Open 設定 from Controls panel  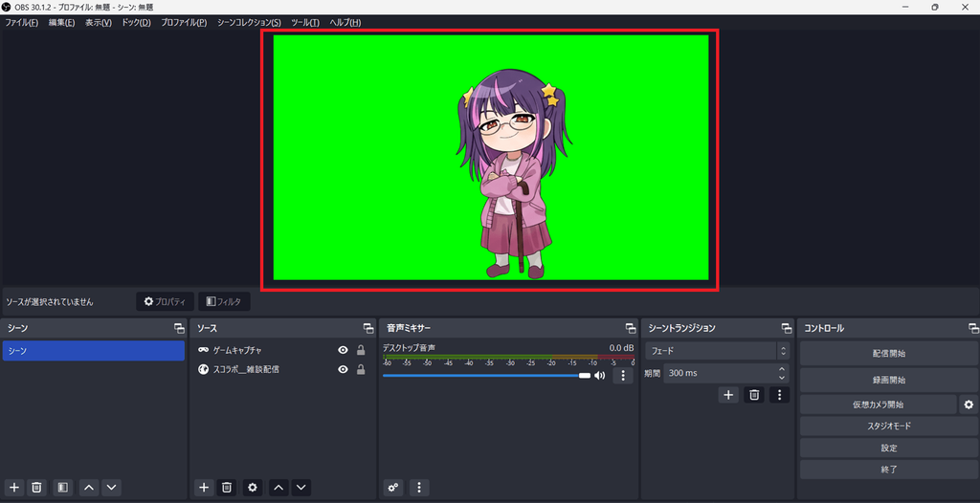pyautogui.click(x=889, y=448)
